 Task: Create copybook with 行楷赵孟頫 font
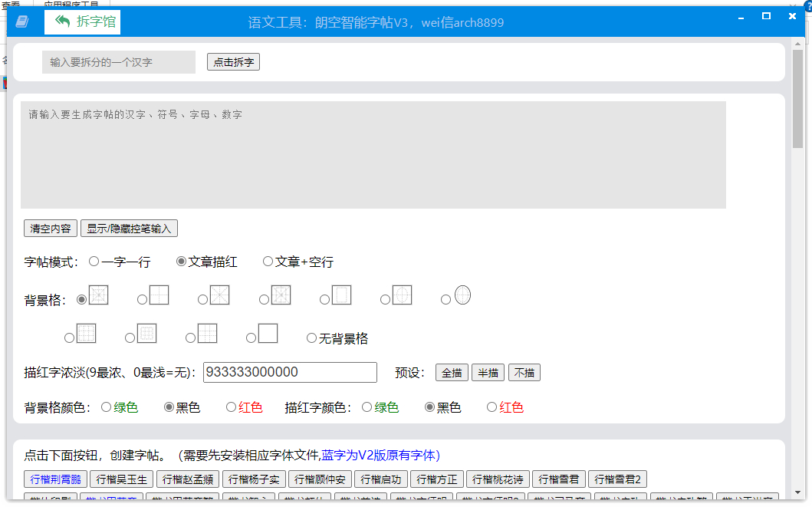point(188,479)
